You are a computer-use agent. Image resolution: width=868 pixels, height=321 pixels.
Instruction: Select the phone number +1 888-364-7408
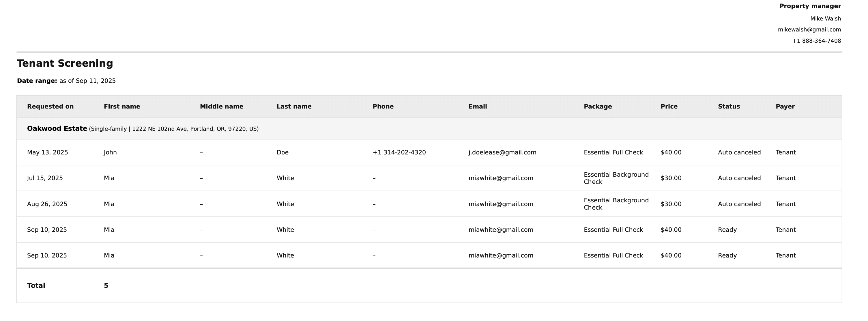pyautogui.click(x=816, y=41)
